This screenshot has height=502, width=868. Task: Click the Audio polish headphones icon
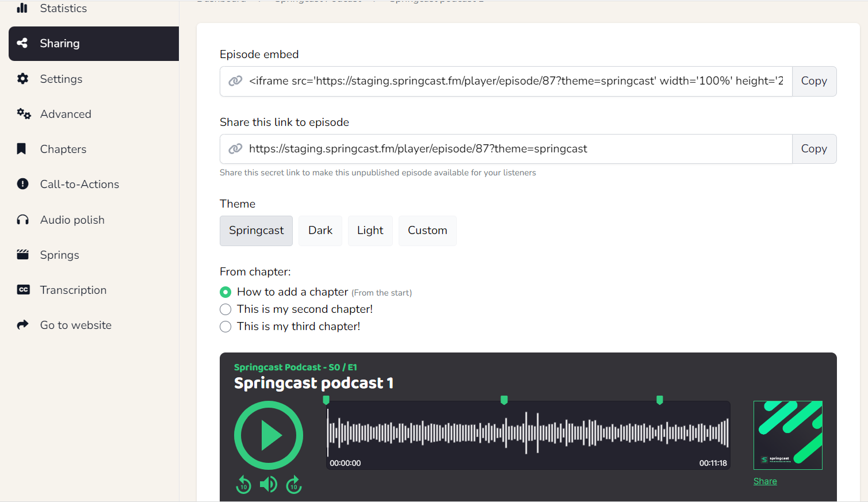click(x=22, y=220)
